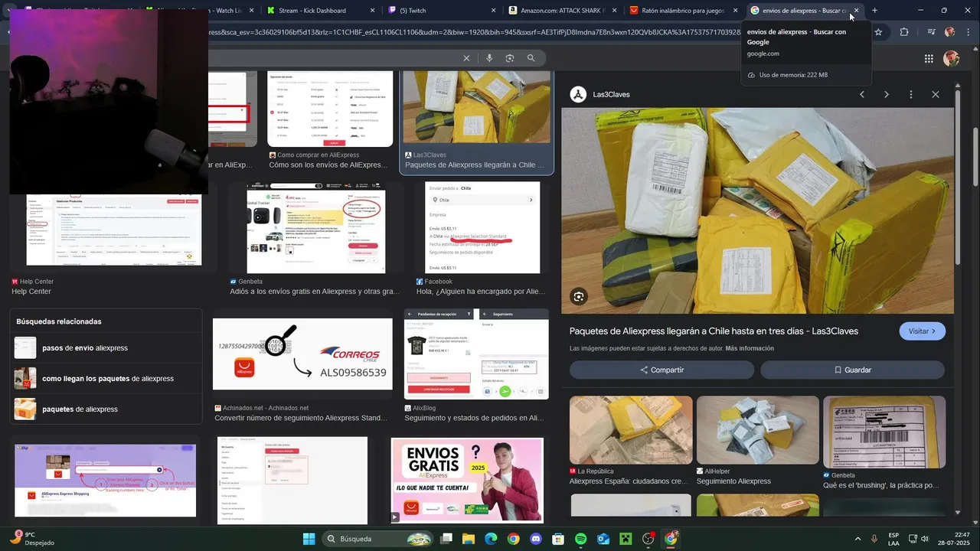Click taskbar Búsqueda search box
The image size is (980, 551).
[x=378, y=539]
